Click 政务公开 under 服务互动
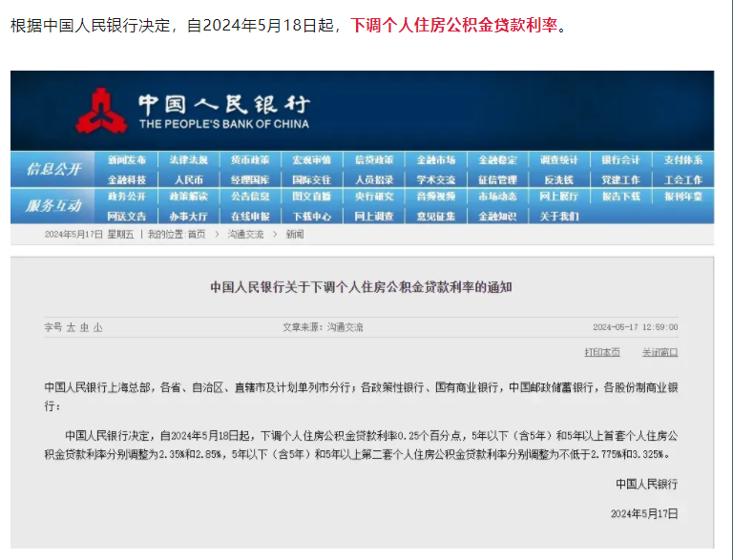The image size is (733, 560). click(x=127, y=197)
